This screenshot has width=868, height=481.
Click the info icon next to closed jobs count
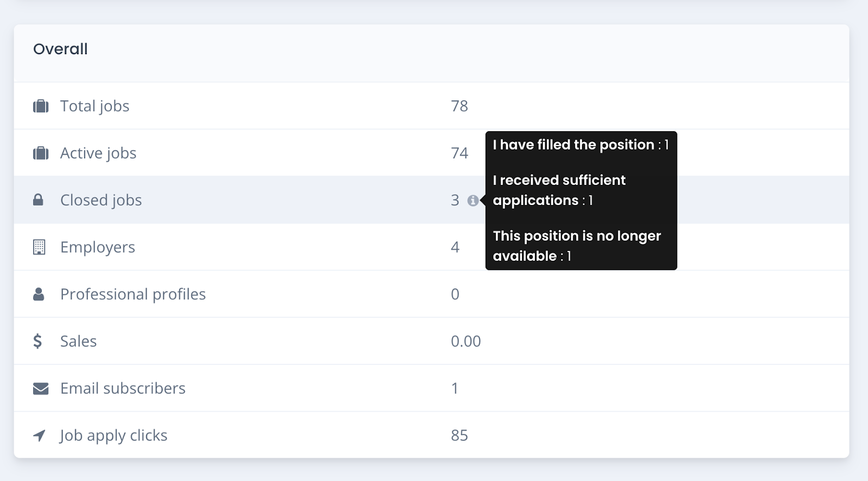coord(473,201)
